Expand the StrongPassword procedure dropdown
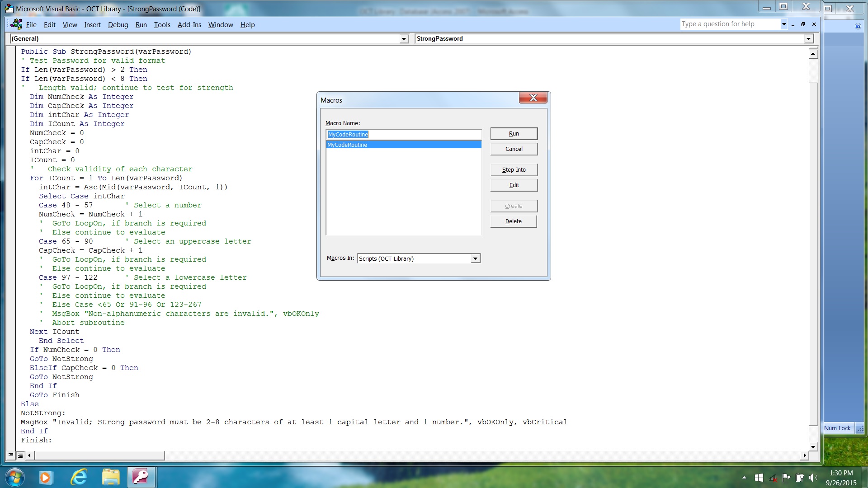Screen dimensions: 868x488 808,39
